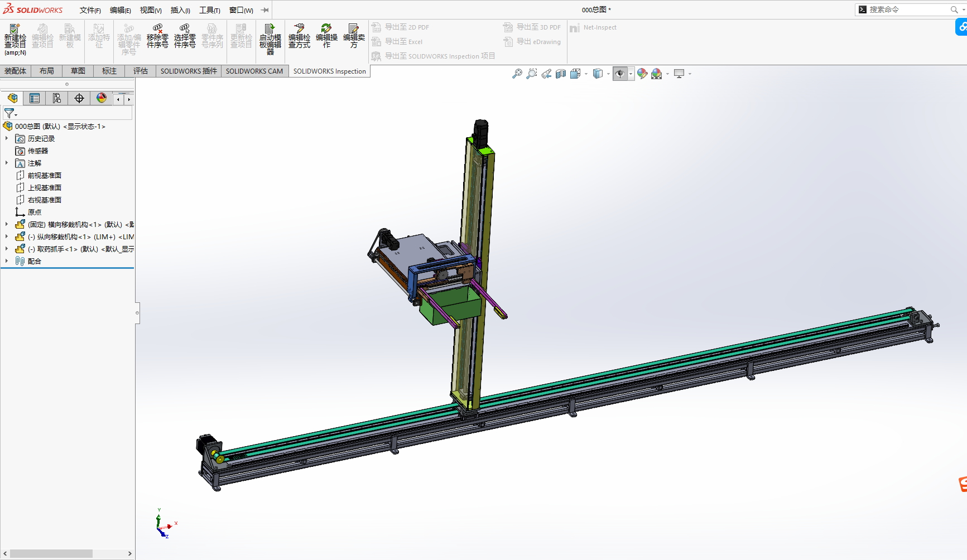Open 编辑操作 (Edit Operations) tool
This screenshot has width=967, height=560.
[x=326, y=37]
